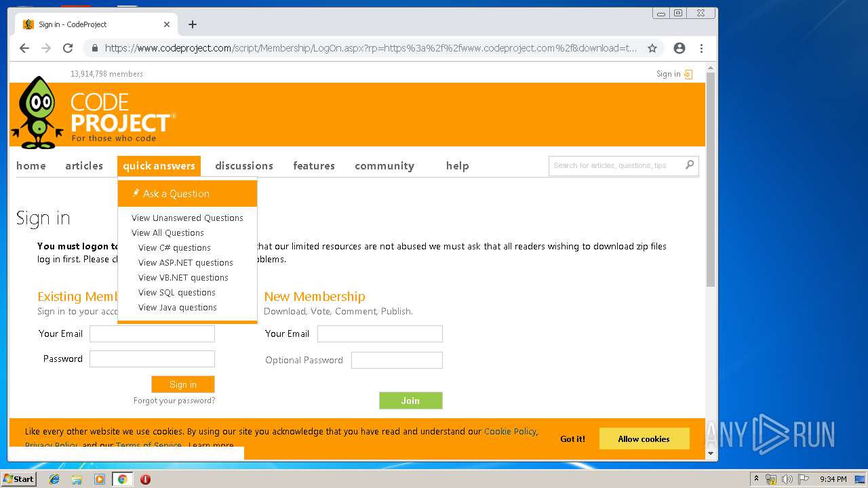Focus the Existing Member Password field
Image resolution: width=868 pixels, height=488 pixels.
tap(153, 359)
